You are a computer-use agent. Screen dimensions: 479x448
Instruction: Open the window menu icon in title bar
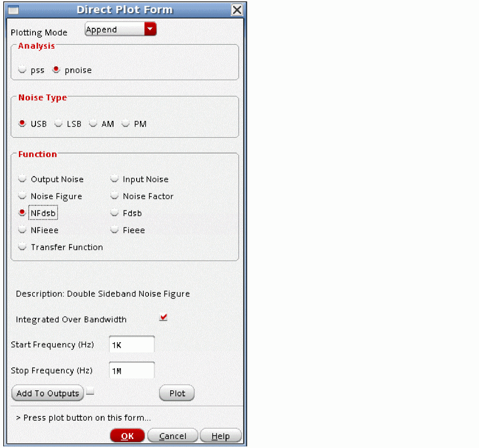pos(13,10)
